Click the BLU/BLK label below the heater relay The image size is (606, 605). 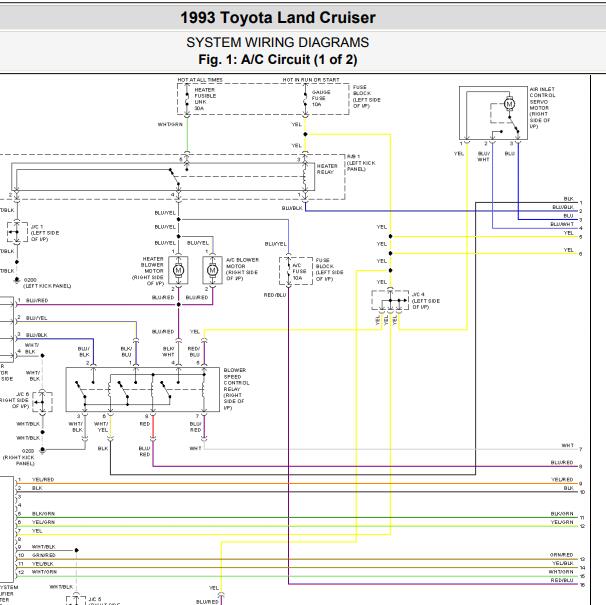pos(292,208)
